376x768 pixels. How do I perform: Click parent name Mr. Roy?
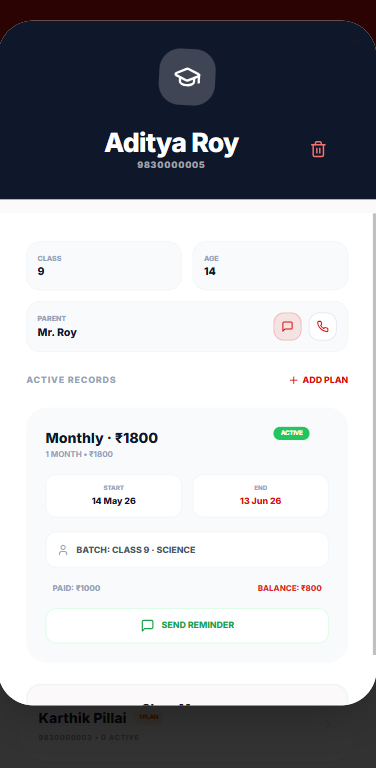57,333
